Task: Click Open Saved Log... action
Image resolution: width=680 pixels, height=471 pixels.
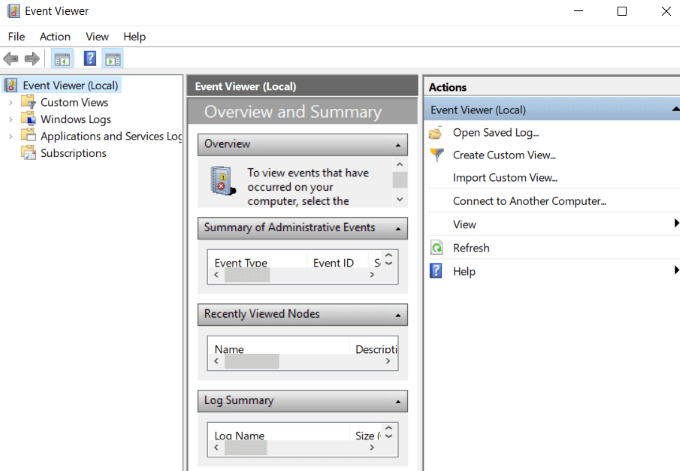Action: click(x=496, y=133)
